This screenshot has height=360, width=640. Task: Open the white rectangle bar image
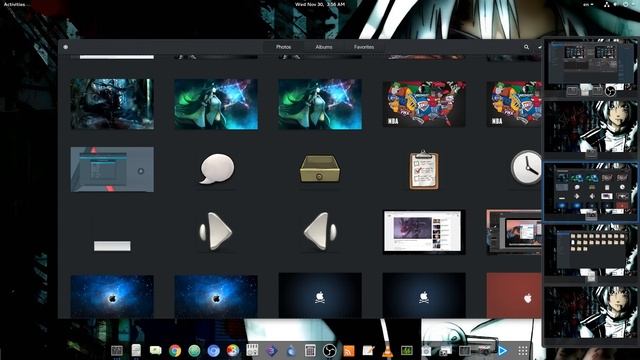click(112, 246)
